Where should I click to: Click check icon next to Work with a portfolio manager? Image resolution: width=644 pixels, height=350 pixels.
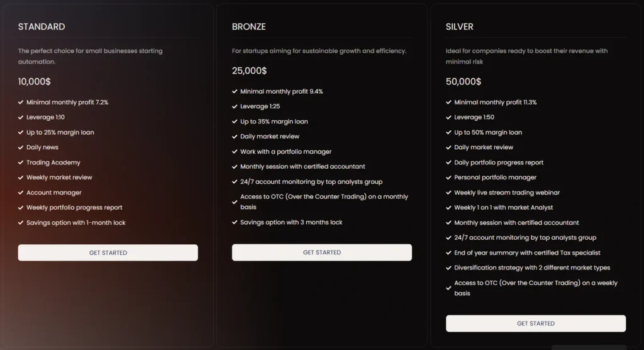[x=235, y=152]
